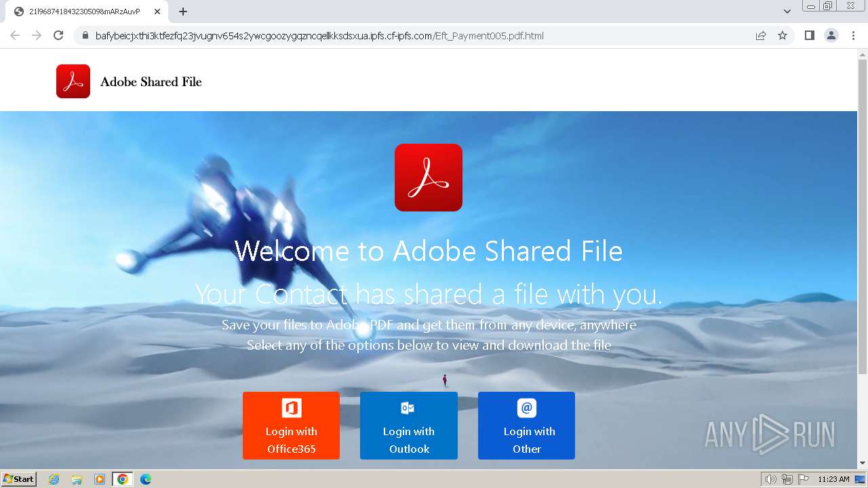Viewport: 868px width, 488px height.
Task: View site information lock icon
Action: pos(85,35)
